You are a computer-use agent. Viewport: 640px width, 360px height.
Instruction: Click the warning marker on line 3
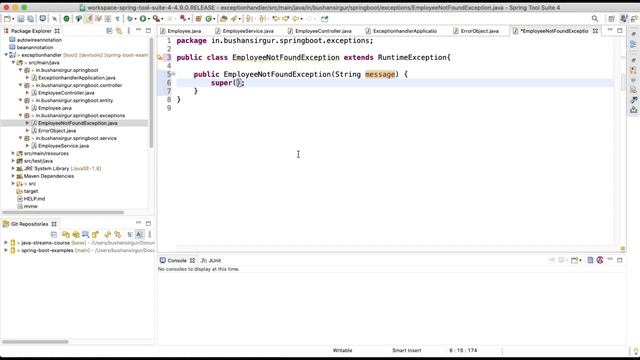click(x=160, y=58)
